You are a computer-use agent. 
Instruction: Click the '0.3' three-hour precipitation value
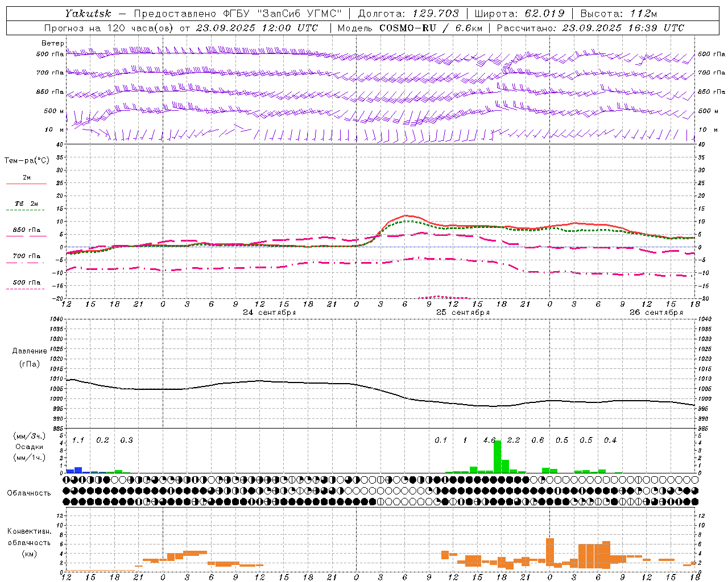click(x=126, y=440)
